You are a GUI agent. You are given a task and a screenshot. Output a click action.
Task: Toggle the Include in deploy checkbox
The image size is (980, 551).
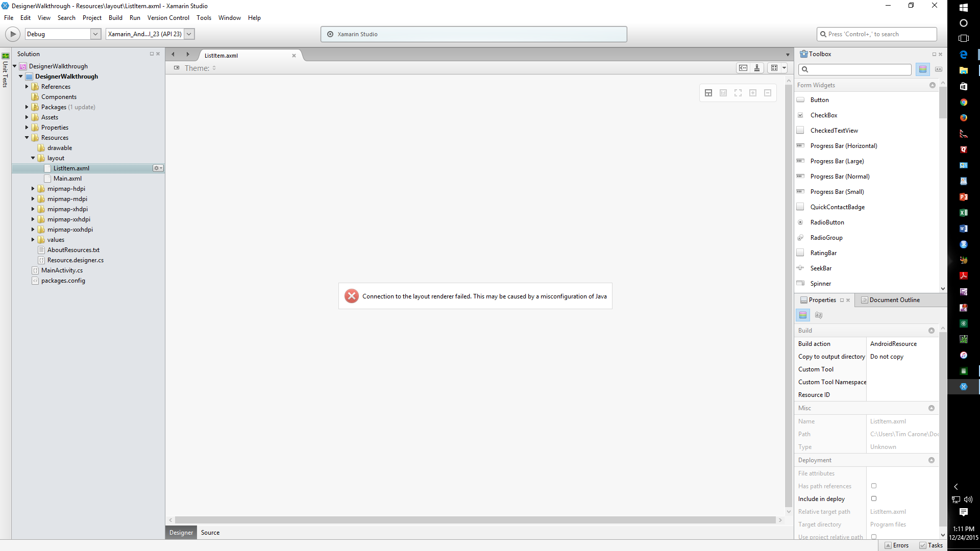pyautogui.click(x=874, y=498)
